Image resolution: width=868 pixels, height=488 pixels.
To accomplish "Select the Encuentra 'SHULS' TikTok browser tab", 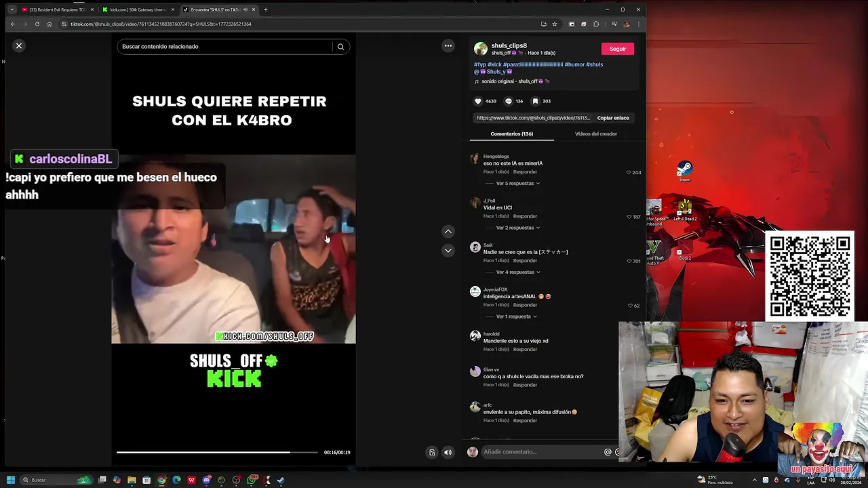I will click(x=218, y=9).
